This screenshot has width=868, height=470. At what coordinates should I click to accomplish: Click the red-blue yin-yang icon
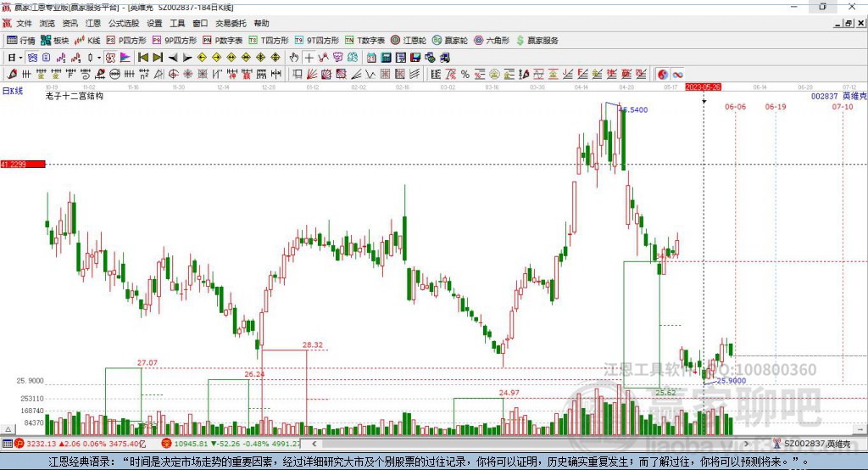pos(663,75)
